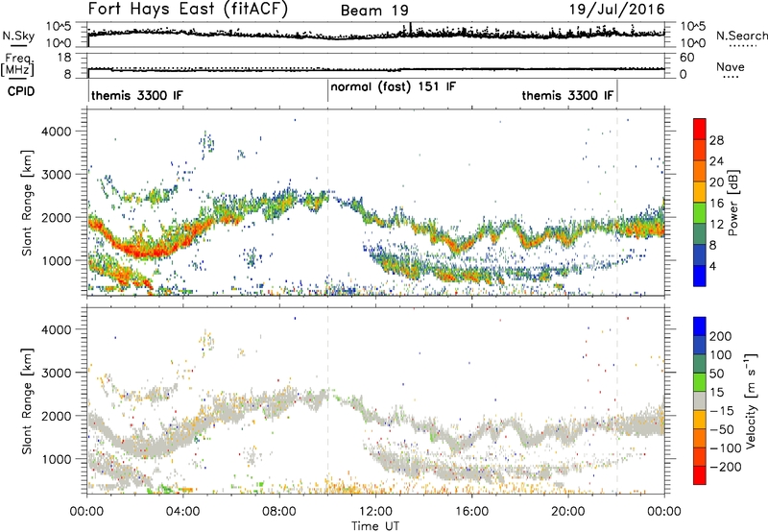Click the velocity panel 'Slant Range [km]' label

[x=27, y=401]
